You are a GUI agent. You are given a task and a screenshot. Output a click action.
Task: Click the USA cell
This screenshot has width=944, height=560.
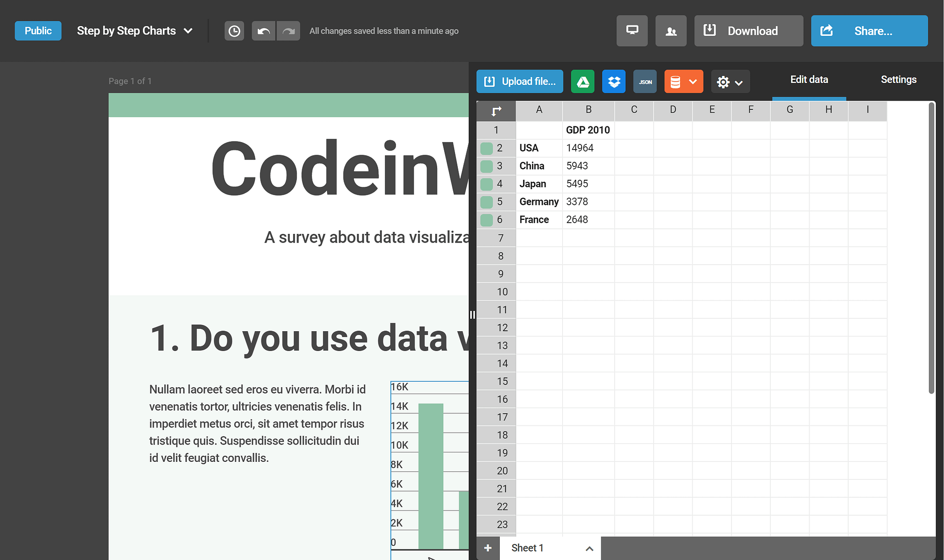tap(539, 148)
